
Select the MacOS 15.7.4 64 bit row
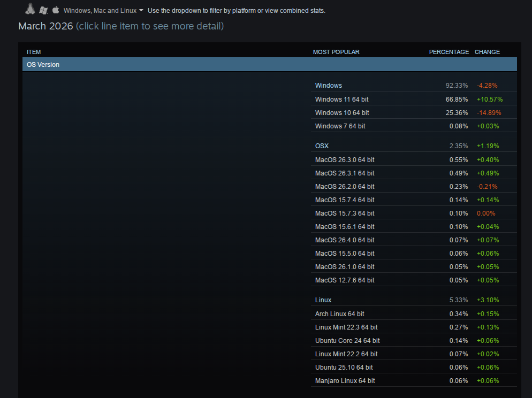tap(414, 200)
